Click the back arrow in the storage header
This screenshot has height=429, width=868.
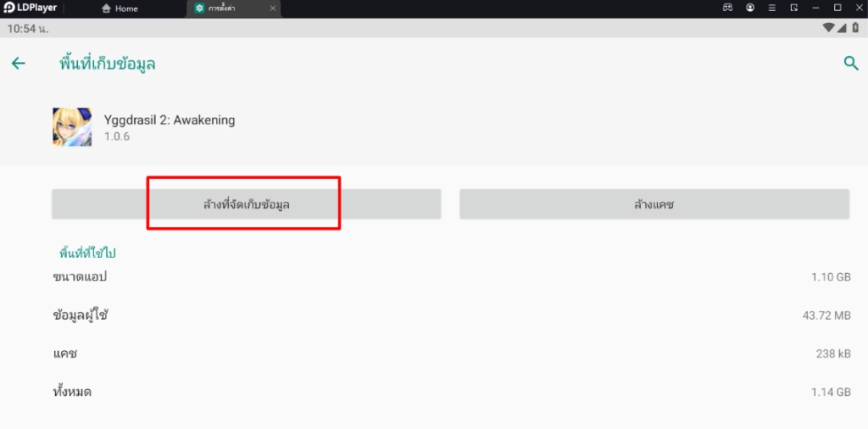tap(18, 64)
